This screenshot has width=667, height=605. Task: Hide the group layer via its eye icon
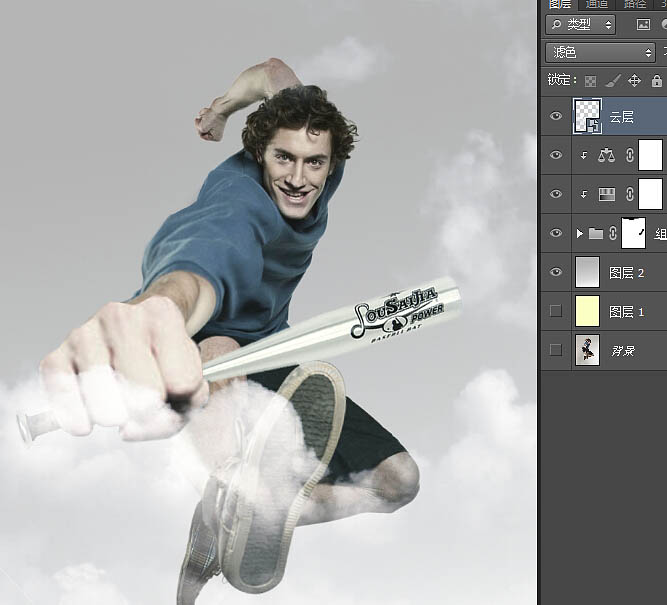pos(556,233)
